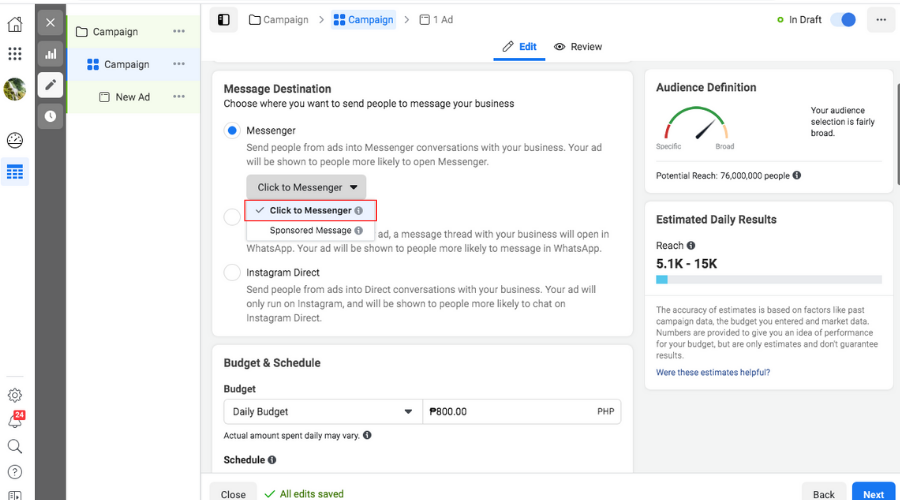Open the help question mark icon
This screenshot has width=900, height=500.
point(15,472)
